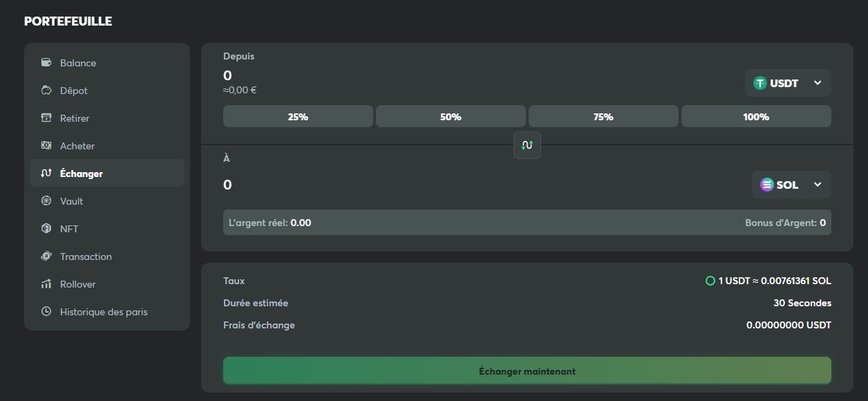Click the Rollover bar chart icon
The width and height of the screenshot is (868, 401).
(x=46, y=284)
